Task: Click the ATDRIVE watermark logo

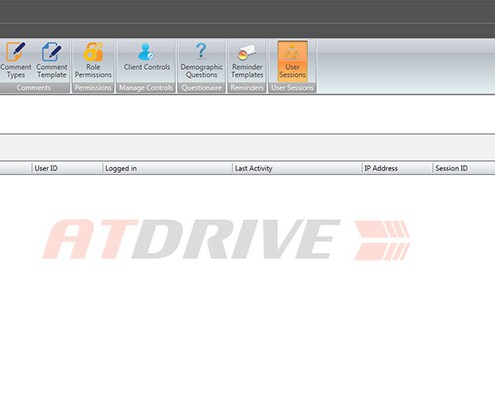Action: coord(226,239)
